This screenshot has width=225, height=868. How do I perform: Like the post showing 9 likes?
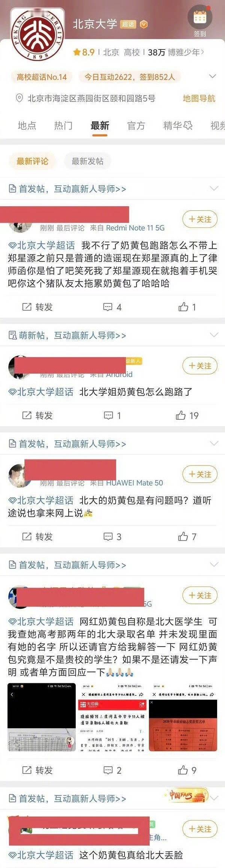pyautogui.click(x=187, y=770)
